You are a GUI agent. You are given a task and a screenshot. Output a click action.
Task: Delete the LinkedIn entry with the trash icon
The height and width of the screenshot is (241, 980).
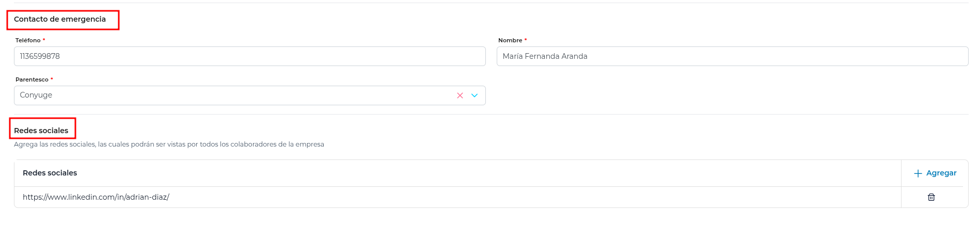(x=931, y=197)
